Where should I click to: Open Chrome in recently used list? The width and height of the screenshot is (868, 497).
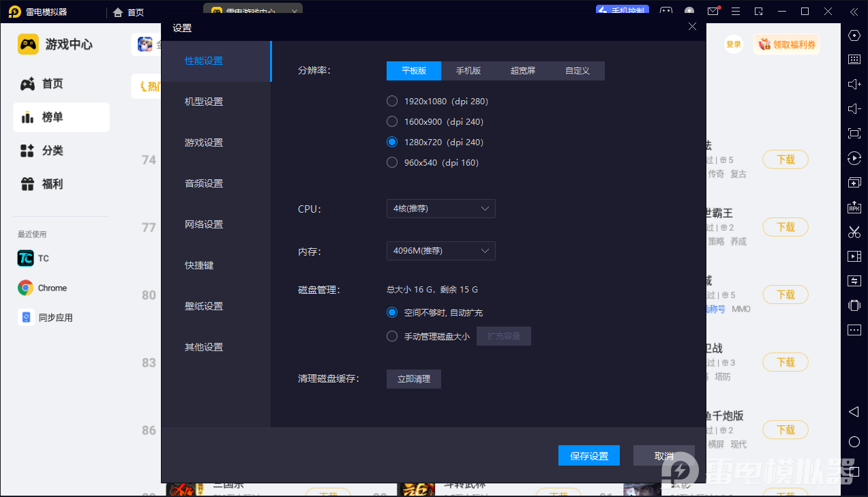42,288
